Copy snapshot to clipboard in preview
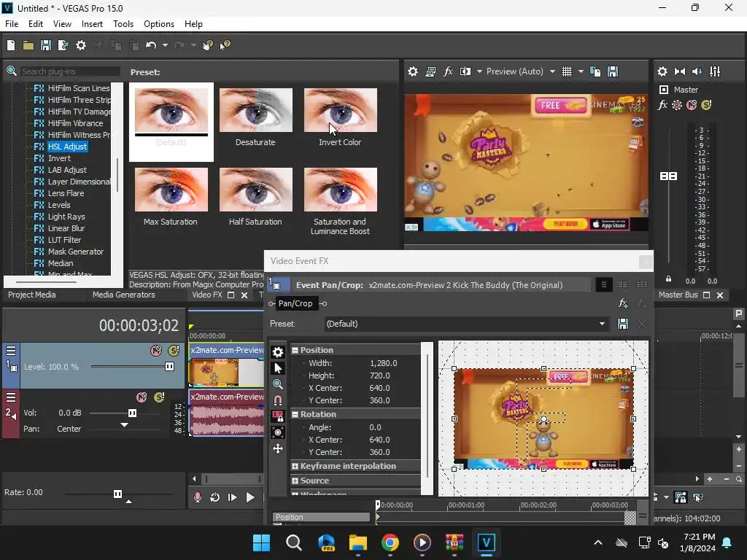The image size is (747, 560). pyautogui.click(x=595, y=71)
